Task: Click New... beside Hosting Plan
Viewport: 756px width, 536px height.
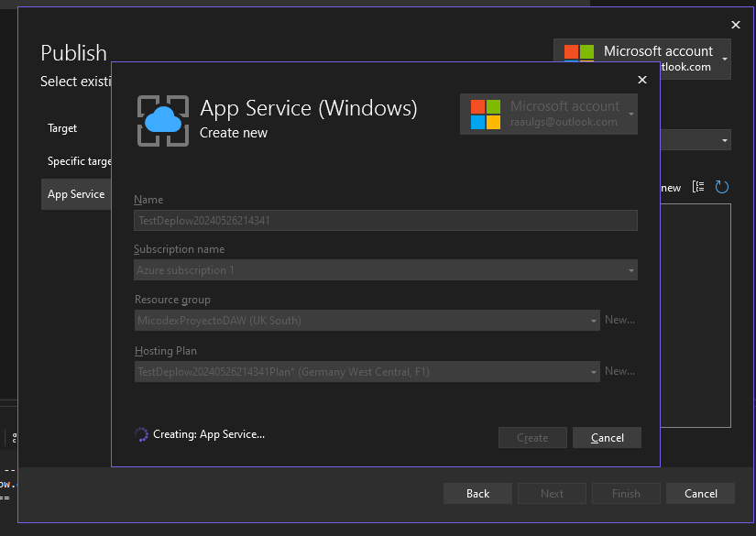Action: 619,371
